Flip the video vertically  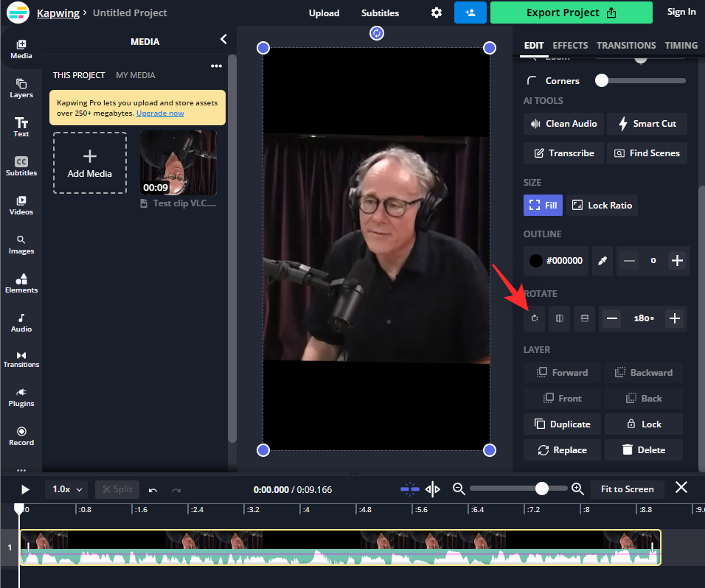click(585, 318)
